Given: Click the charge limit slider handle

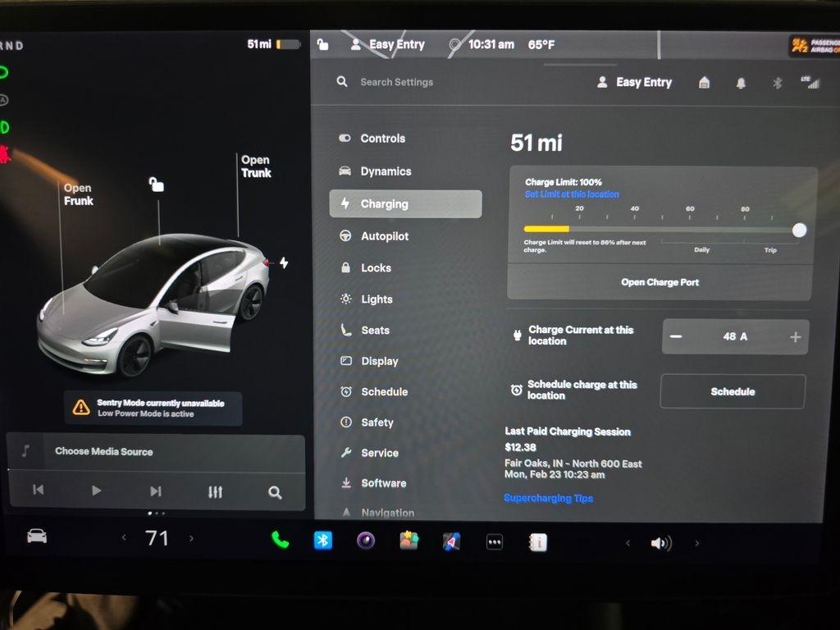Looking at the screenshot, I should [x=799, y=231].
